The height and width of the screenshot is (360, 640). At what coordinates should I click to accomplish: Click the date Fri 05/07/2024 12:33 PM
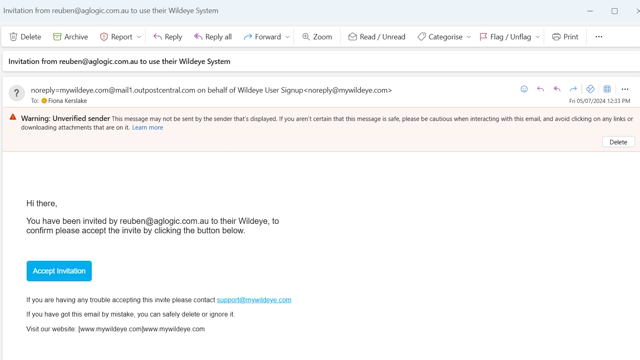click(600, 101)
